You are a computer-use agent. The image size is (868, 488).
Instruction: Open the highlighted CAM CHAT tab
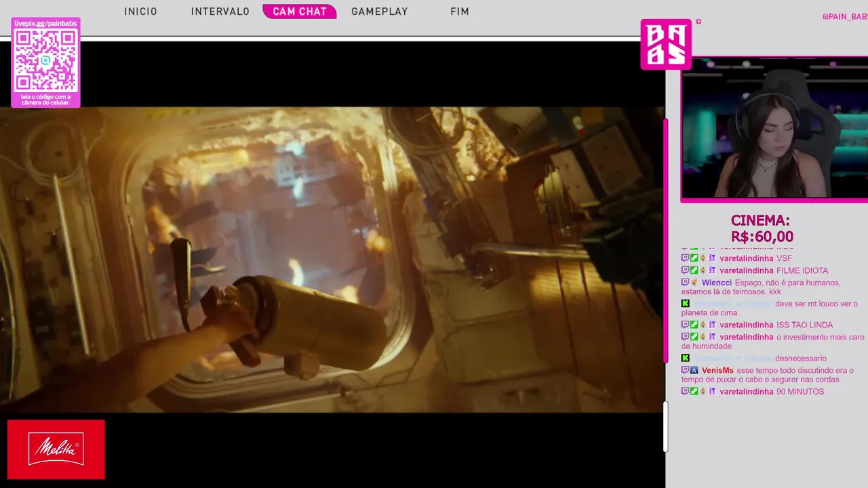(x=300, y=12)
